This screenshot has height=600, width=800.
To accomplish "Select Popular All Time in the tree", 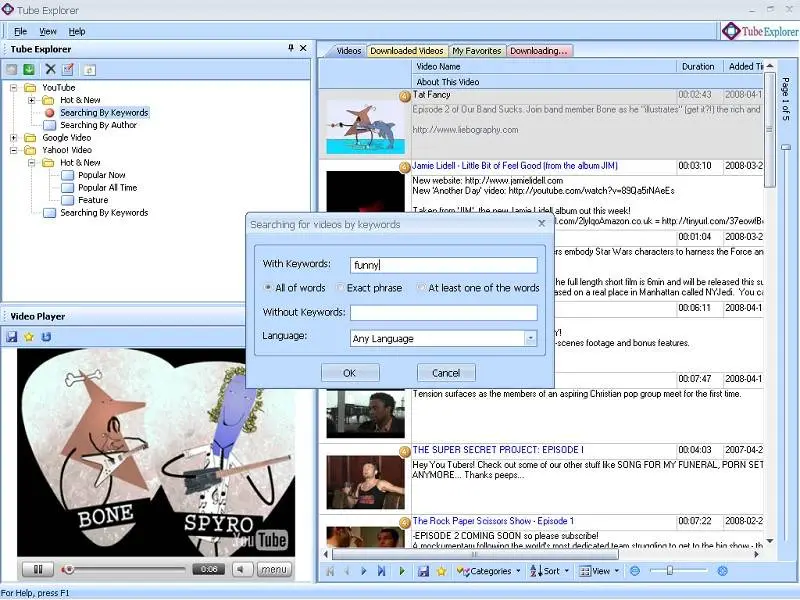I will point(108,188).
